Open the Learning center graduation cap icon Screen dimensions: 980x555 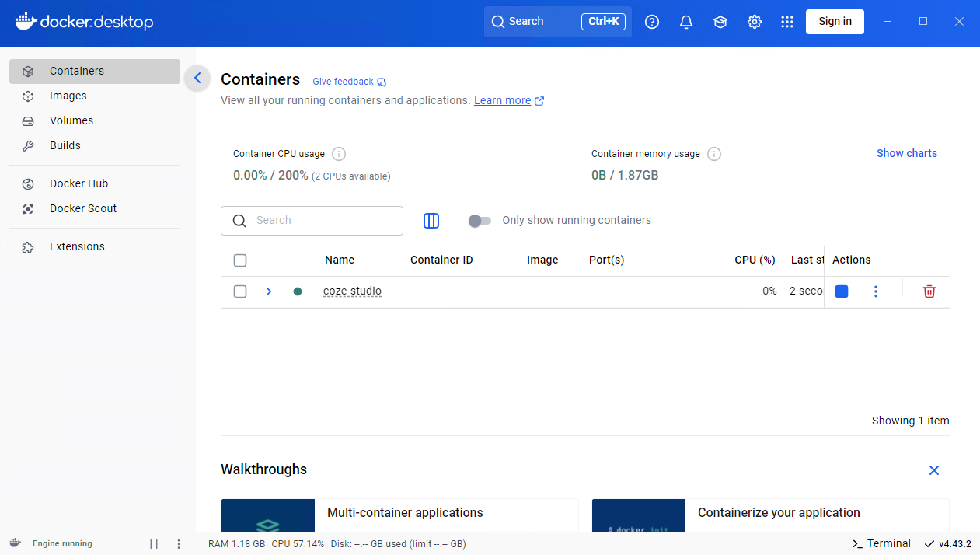click(720, 22)
